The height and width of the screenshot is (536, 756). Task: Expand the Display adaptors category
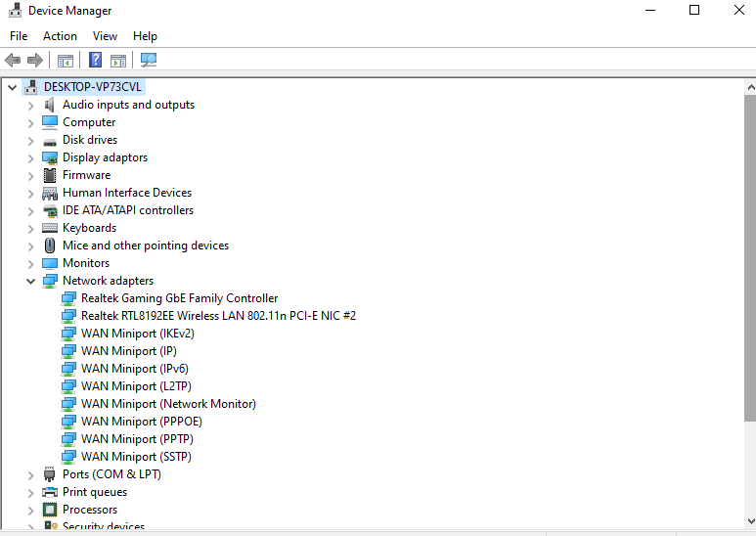[31, 158]
